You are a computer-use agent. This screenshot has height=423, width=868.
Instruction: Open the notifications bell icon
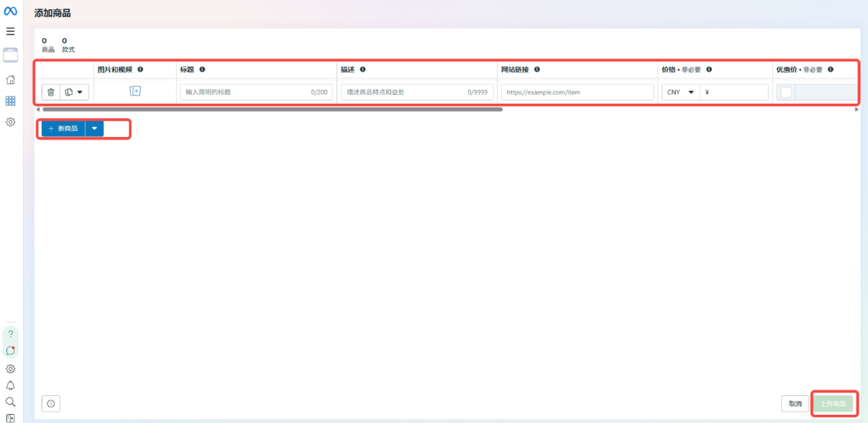click(10, 385)
